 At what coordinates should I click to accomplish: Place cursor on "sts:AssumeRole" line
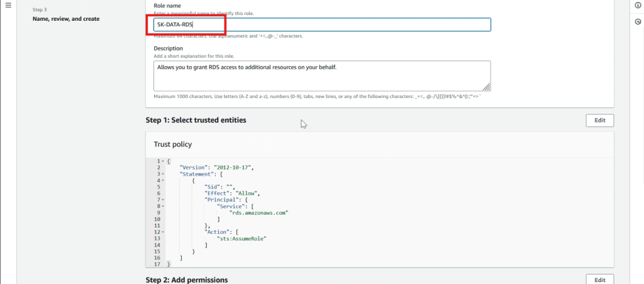(242, 239)
